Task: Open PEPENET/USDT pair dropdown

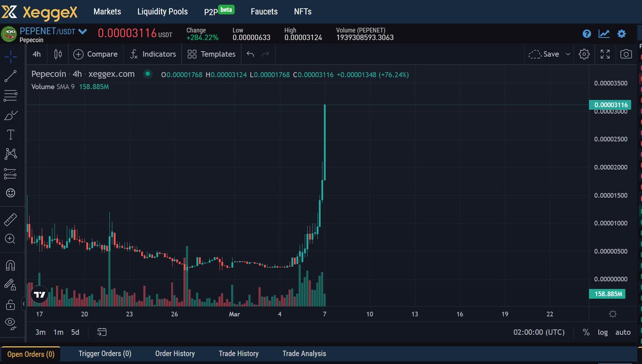Action: pos(53,32)
